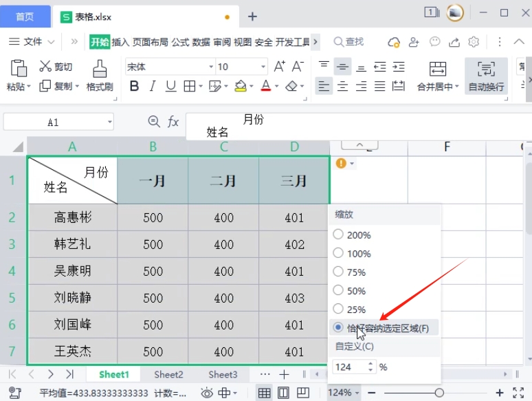Select the 75% zoom option

[x=338, y=272]
